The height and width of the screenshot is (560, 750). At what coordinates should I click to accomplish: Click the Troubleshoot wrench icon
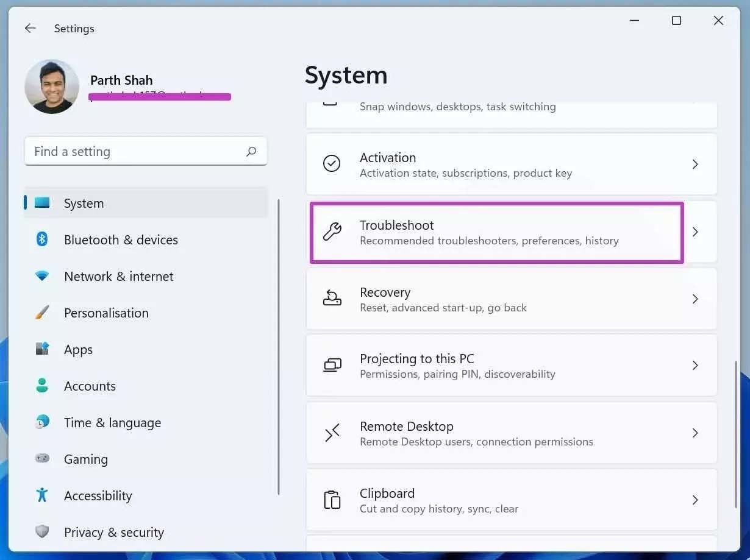pyautogui.click(x=332, y=232)
